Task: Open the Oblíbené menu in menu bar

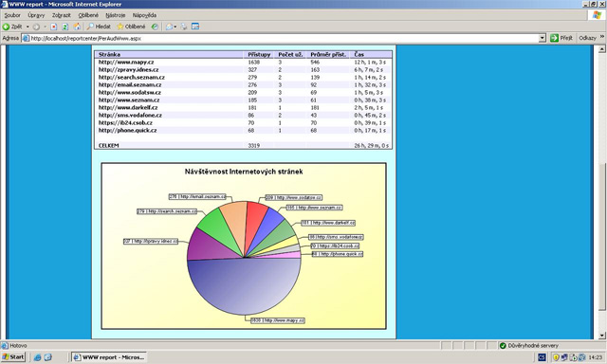Action: (x=88, y=15)
